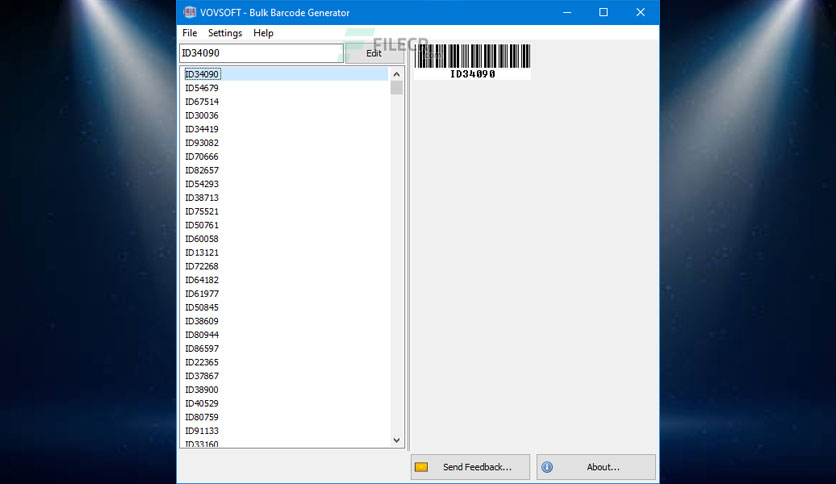Click the envelope icon on Send Feedback
The width and height of the screenshot is (836, 484).
tap(421, 467)
